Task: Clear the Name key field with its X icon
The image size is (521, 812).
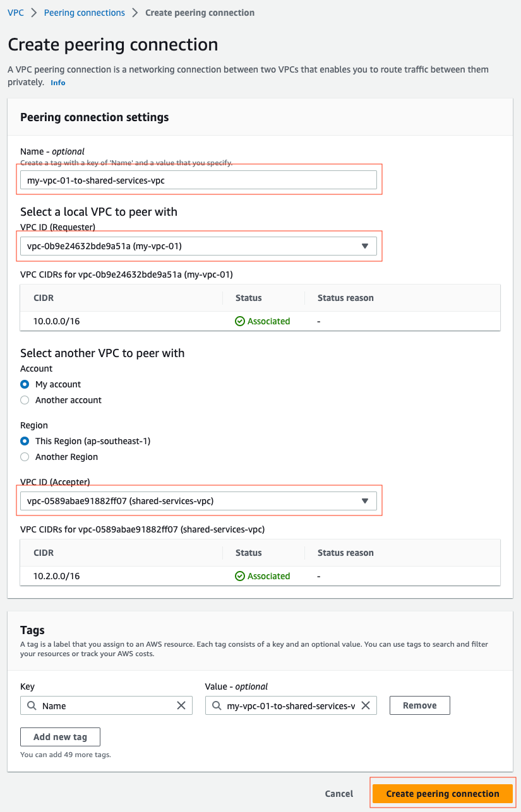Action: click(x=183, y=705)
